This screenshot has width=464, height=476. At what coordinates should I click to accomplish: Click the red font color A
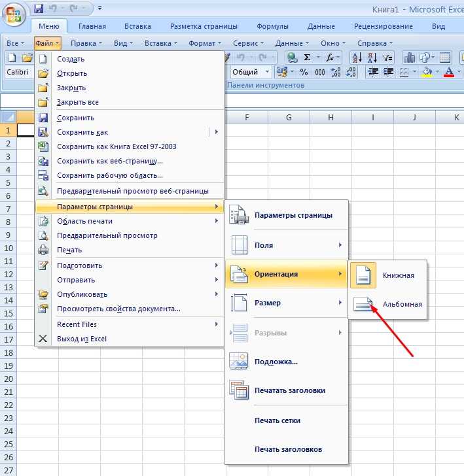[x=448, y=72]
